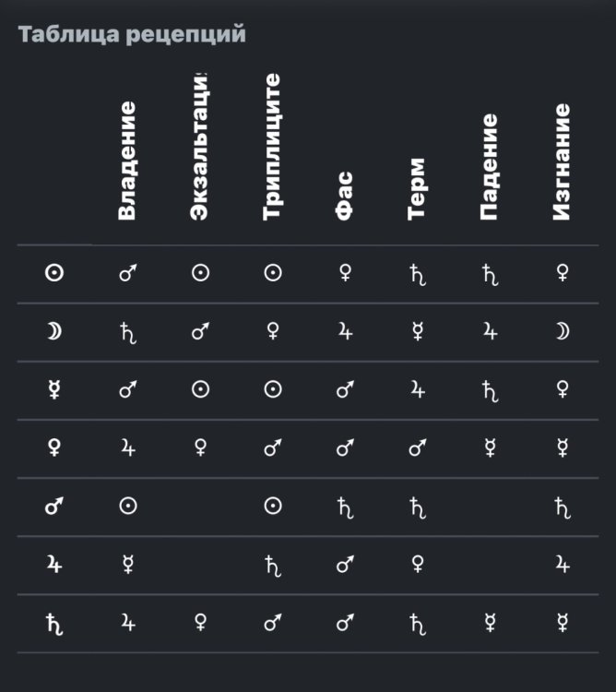Select Venus glyph in Jupiter row Терм column
616x692 pixels.
pos(418,566)
